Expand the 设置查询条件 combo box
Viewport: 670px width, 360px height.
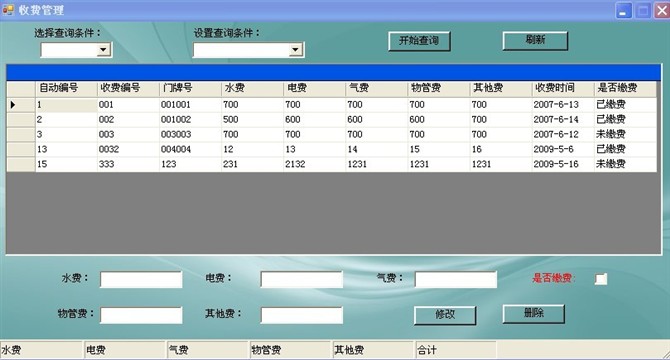click(x=295, y=50)
